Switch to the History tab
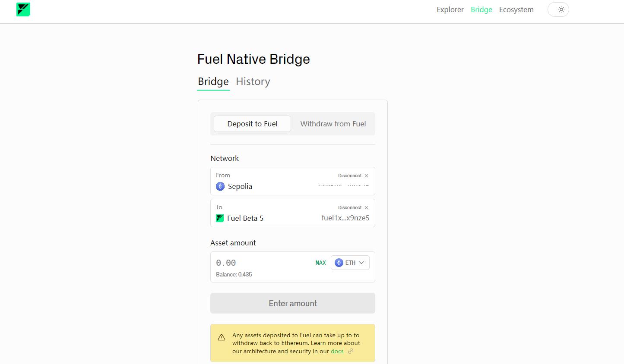Viewport: 624px width, 364px height. (x=253, y=82)
